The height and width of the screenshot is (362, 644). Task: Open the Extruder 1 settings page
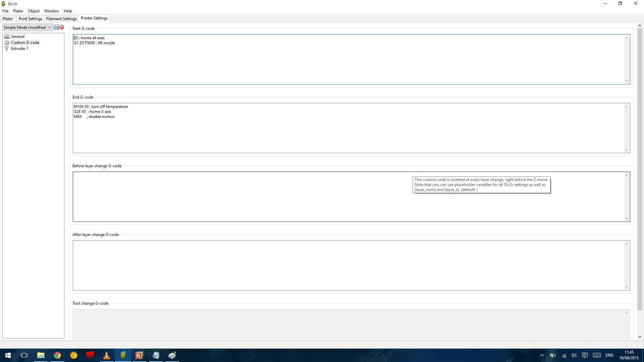(19, 49)
